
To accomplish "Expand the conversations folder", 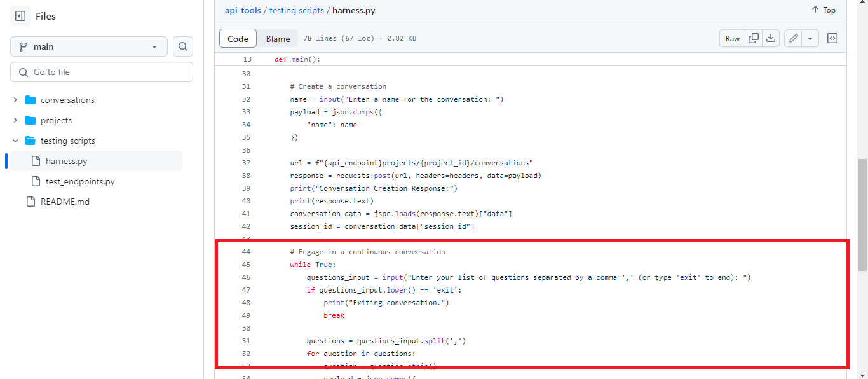I will pyautogui.click(x=15, y=100).
